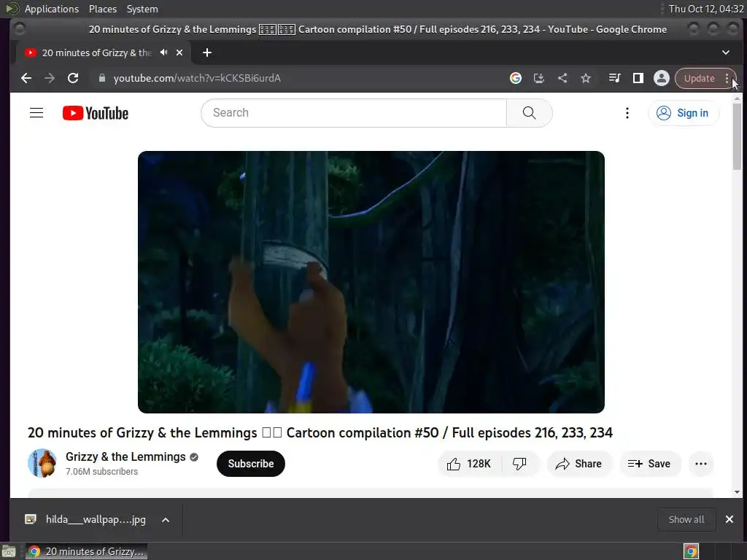
Task: Go to YouTube home via logo
Action: [96, 113]
